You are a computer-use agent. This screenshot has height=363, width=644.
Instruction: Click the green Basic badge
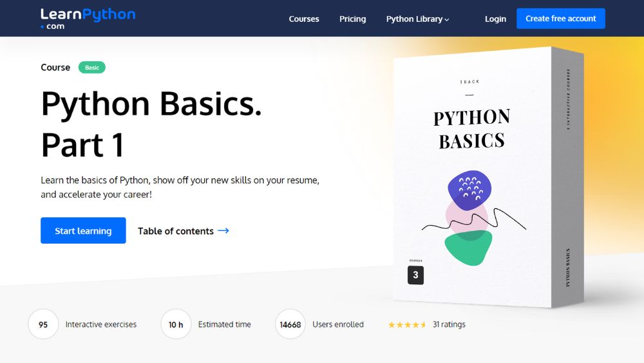coord(92,68)
